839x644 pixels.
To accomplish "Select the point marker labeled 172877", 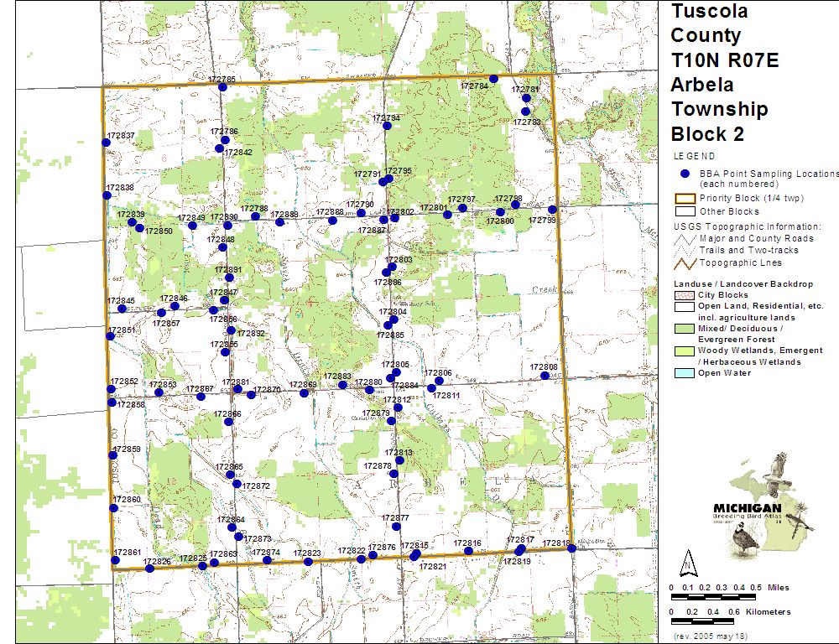I will (x=397, y=527).
